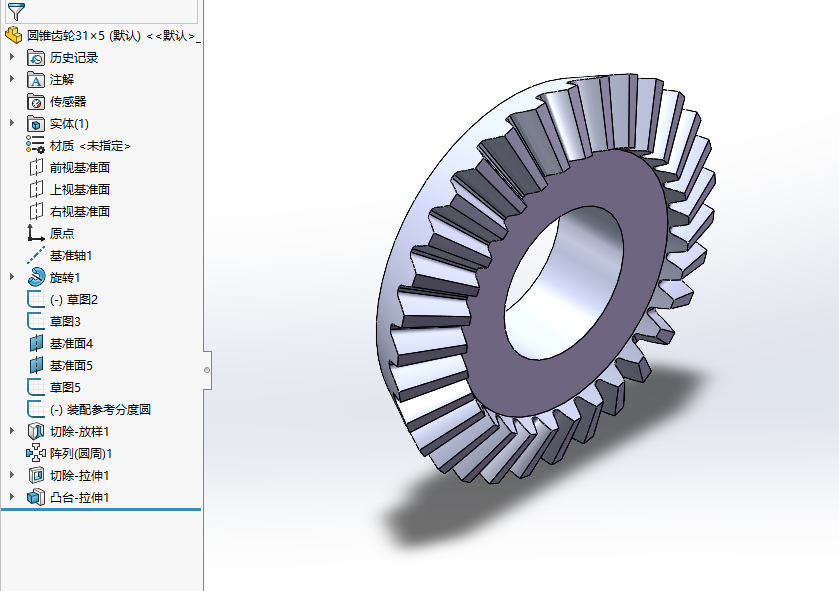Select the 右视基准面 plane icon
This screenshot has width=839, height=591.
pos(35,211)
